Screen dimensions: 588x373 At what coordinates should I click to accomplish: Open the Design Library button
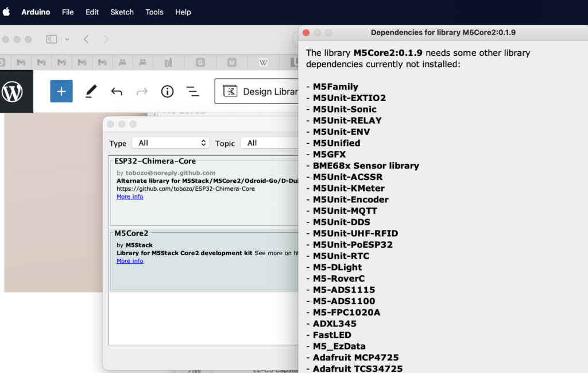[257, 91]
